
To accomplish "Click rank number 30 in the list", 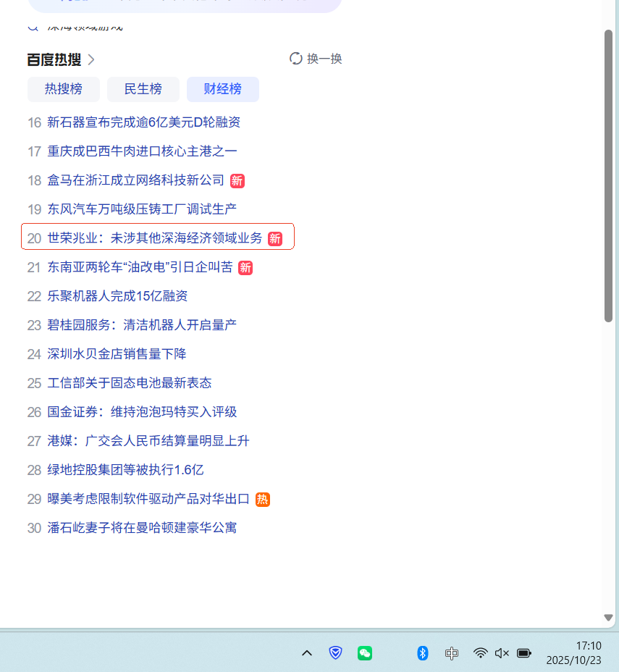I will (34, 529).
